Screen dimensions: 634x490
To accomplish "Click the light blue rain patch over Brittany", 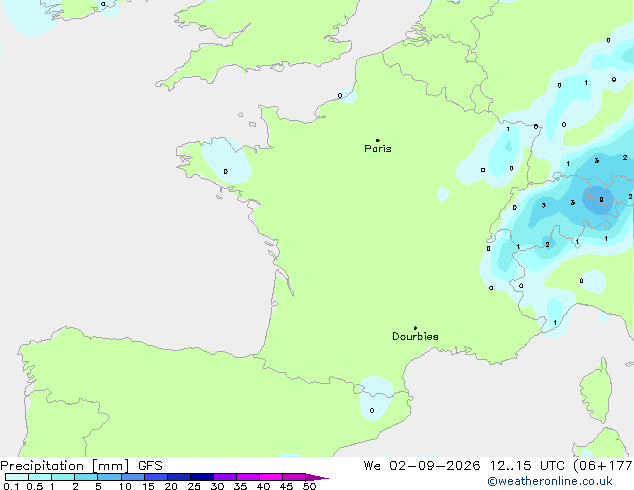I will tap(226, 161).
